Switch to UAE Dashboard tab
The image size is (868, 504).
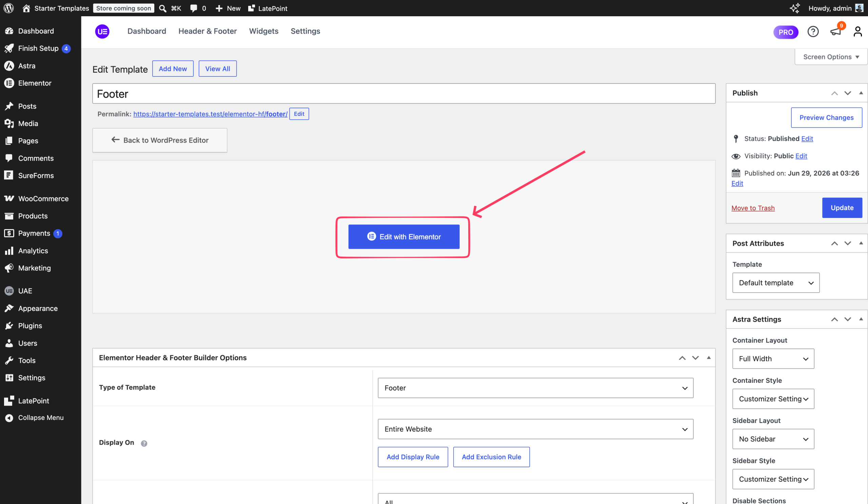click(x=147, y=31)
